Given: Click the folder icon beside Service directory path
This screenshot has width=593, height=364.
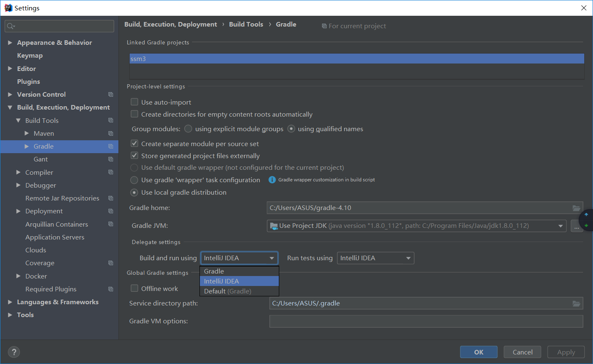Looking at the screenshot, I should click(576, 303).
